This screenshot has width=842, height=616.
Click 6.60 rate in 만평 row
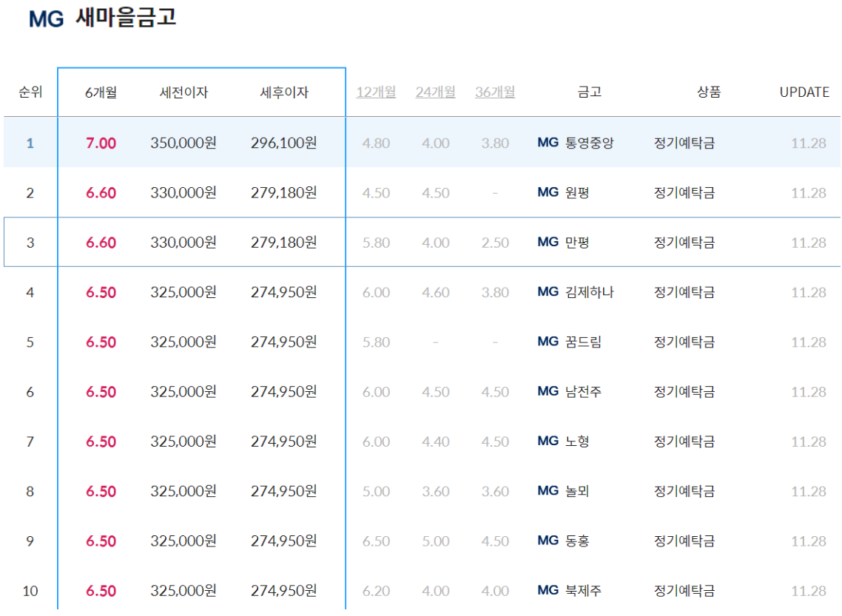tap(101, 243)
